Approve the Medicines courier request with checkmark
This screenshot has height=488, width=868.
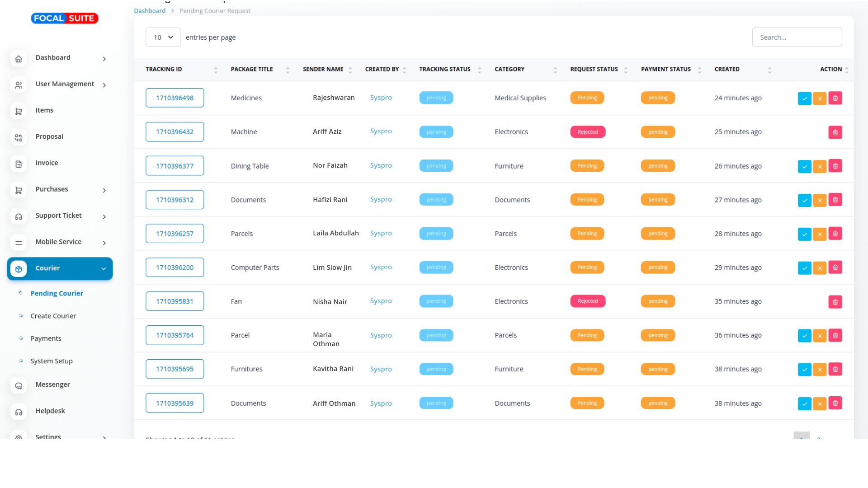click(x=804, y=98)
